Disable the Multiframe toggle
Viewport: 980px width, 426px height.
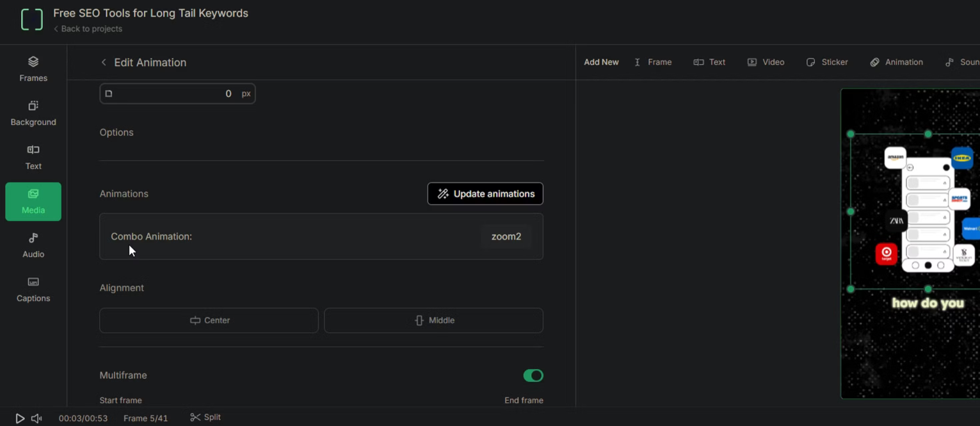click(x=533, y=375)
